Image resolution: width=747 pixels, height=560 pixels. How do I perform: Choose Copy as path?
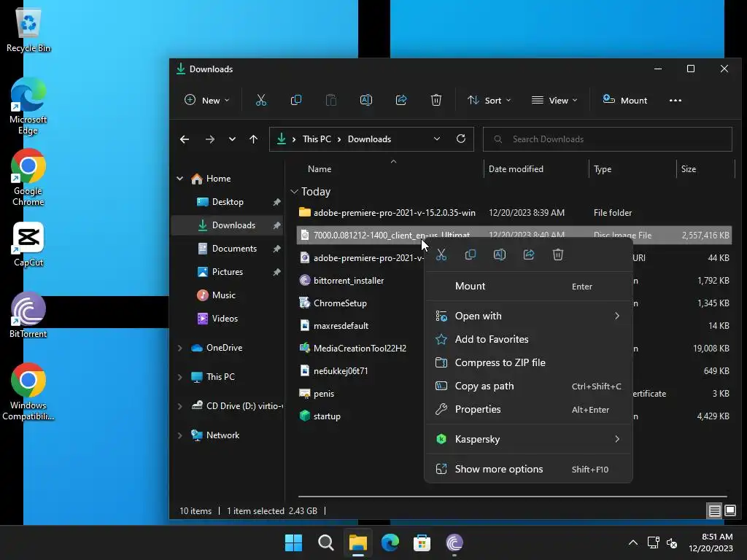(528, 386)
